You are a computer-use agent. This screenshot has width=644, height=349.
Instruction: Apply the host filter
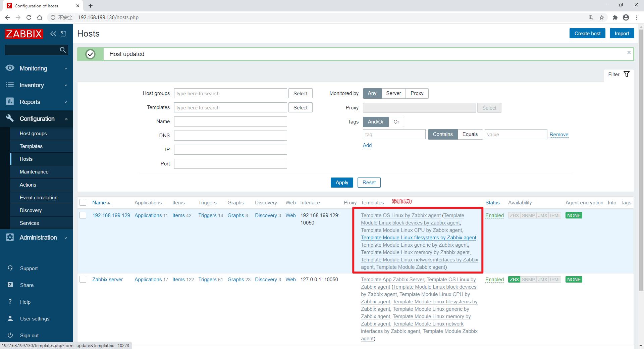pos(342,182)
